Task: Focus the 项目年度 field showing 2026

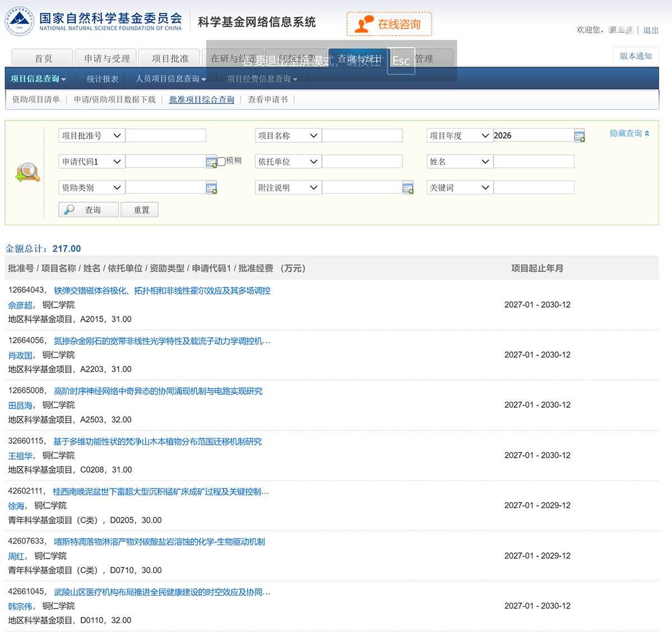Action: coord(534,136)
